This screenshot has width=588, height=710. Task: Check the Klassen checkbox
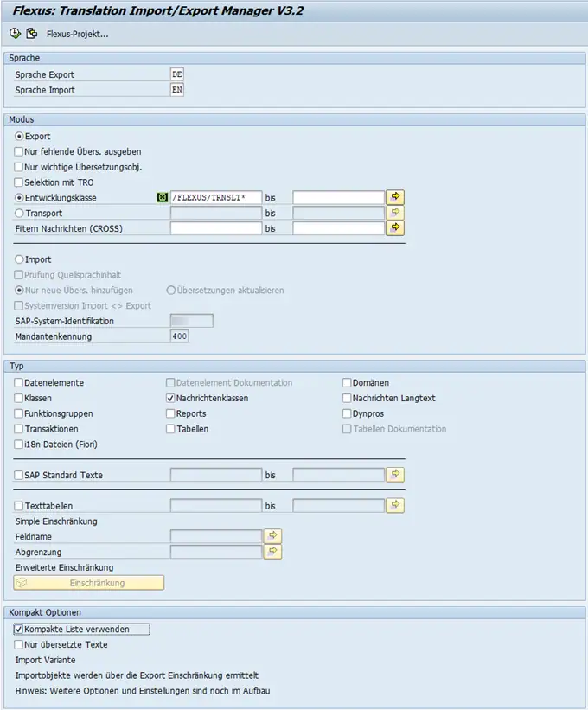(x=18, y=398)
